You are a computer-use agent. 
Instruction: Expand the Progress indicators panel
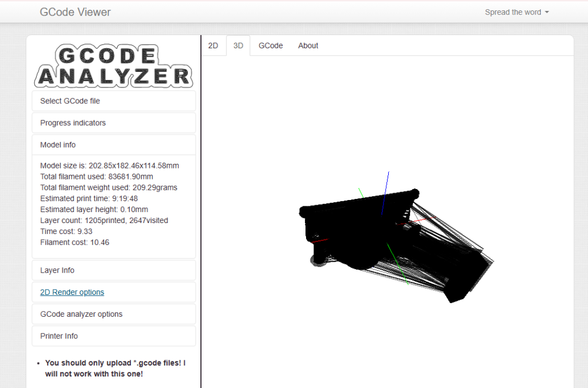pyautogui.click(x=113, y=122)
